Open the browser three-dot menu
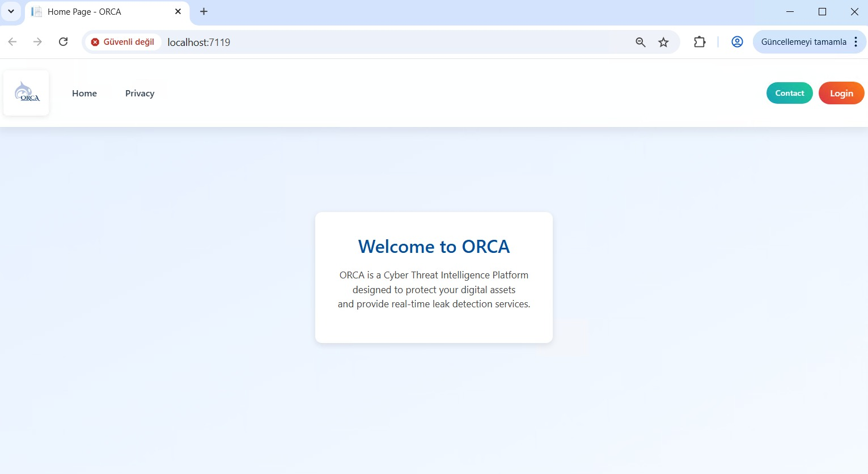Image resolution: width=868 pixels, height=474 pixels. click(856, 41)
